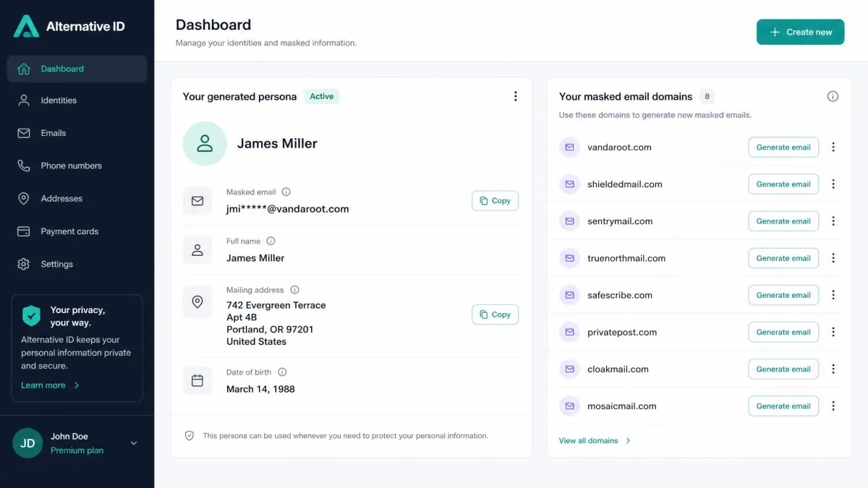Click the mail icon next to vandaroot.com
Image resolution: width=868 pixels, height=488 pixels.
point(570,147)
